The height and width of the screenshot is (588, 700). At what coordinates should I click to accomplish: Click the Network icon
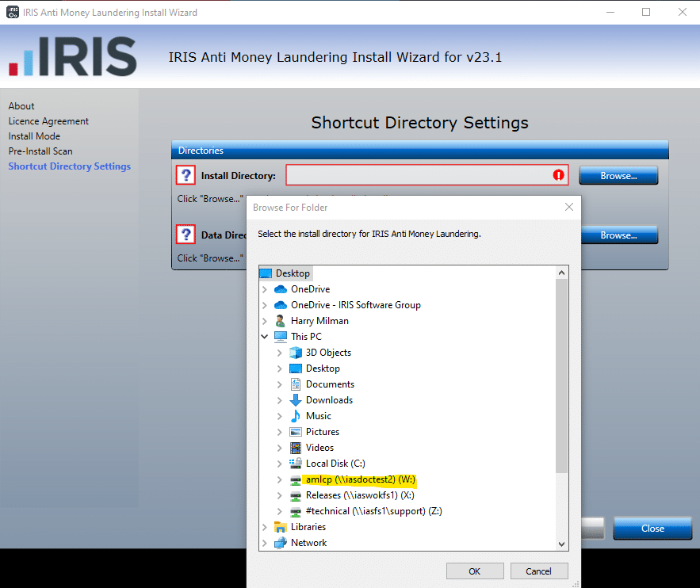click(x=281, y=543)
